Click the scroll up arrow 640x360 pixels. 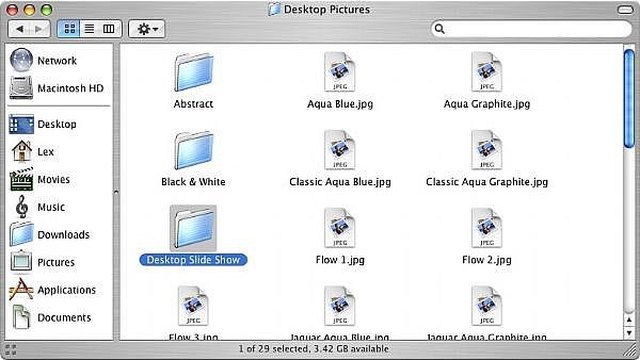[x=629, y=319]
